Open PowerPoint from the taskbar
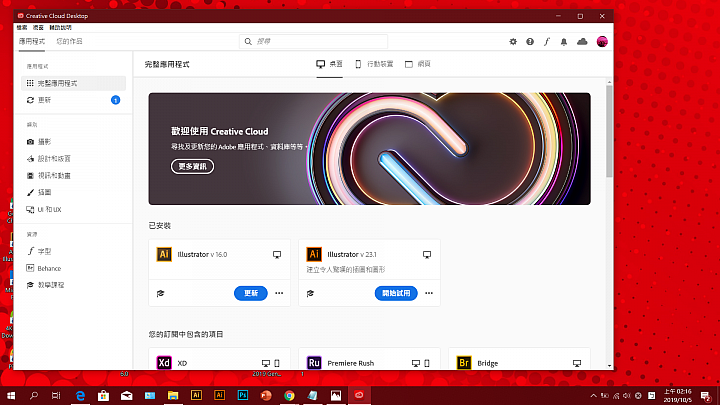 point(266,395)
